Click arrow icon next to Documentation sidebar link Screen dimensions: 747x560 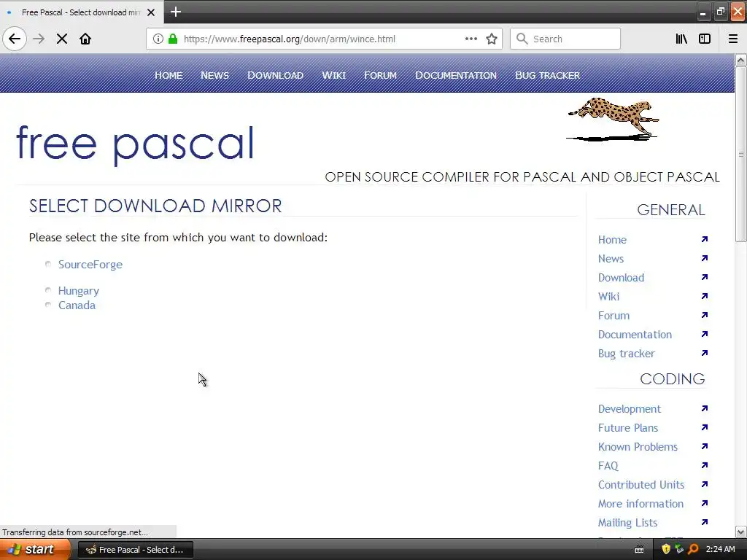tap(705, 334)
